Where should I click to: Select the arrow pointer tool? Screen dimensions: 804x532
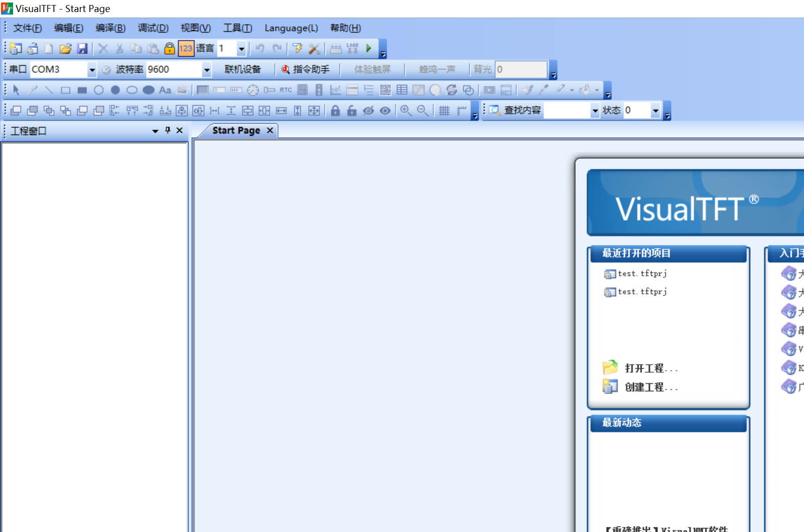(x=16, y=90)
